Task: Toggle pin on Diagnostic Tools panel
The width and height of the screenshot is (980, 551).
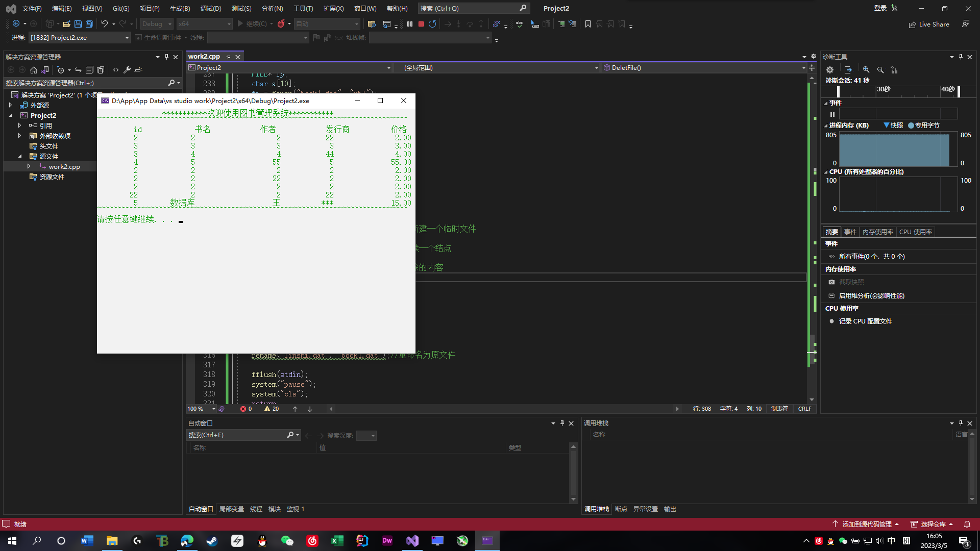Action: point(961,57)
